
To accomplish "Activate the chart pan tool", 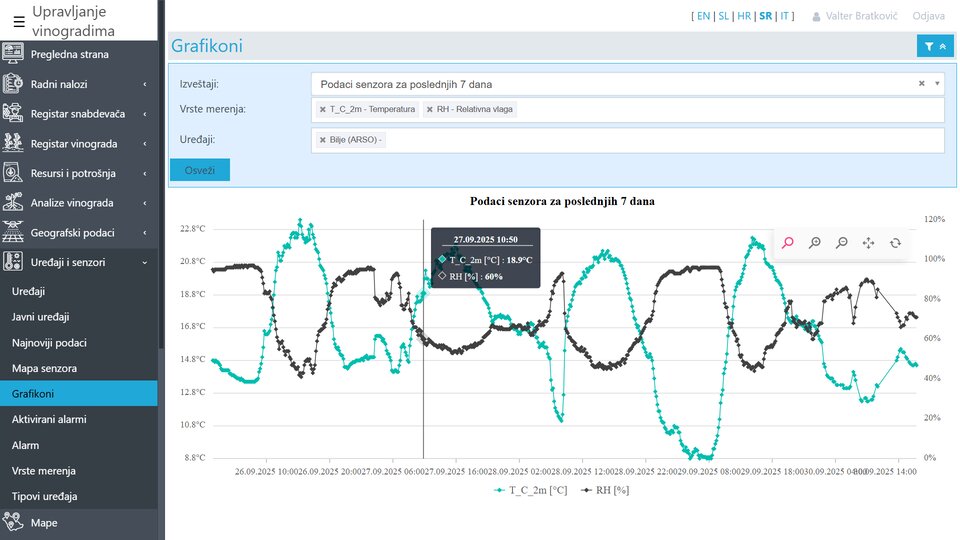I will point(868,242).
